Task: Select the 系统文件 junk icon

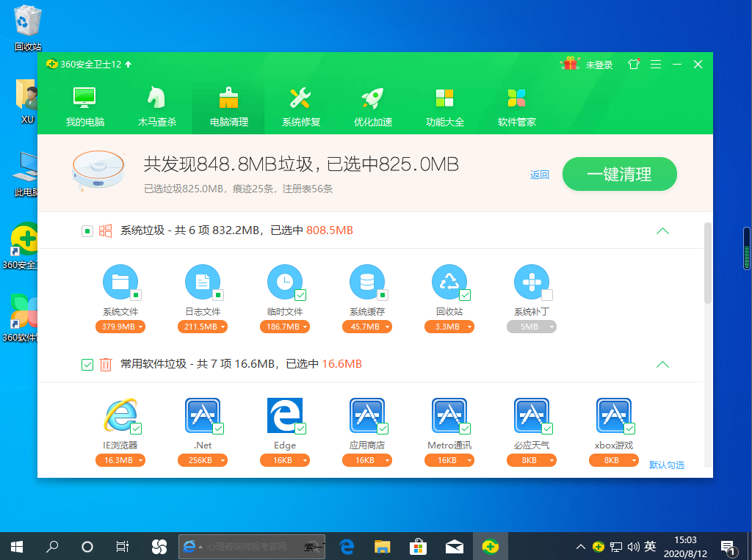Action: (x=120, y=283)
